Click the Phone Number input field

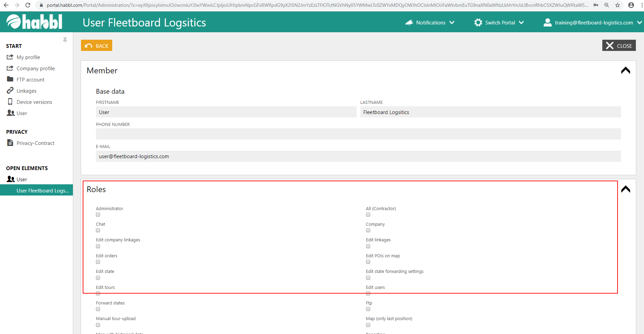point(358,134)
